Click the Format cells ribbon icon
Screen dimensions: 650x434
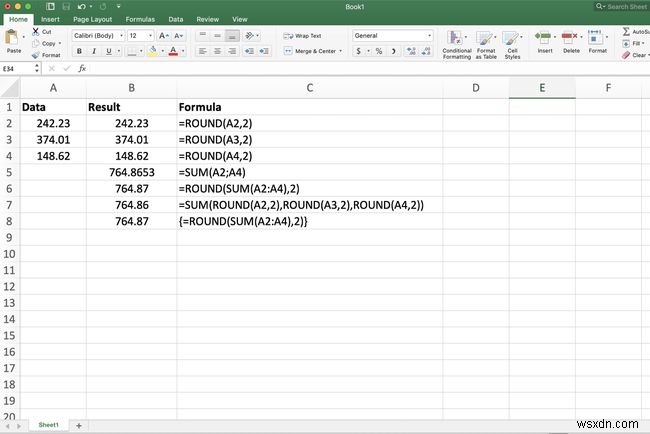(x=595, y=37)
